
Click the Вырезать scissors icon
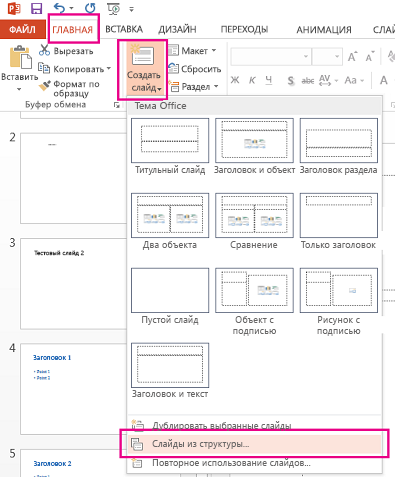44,50
